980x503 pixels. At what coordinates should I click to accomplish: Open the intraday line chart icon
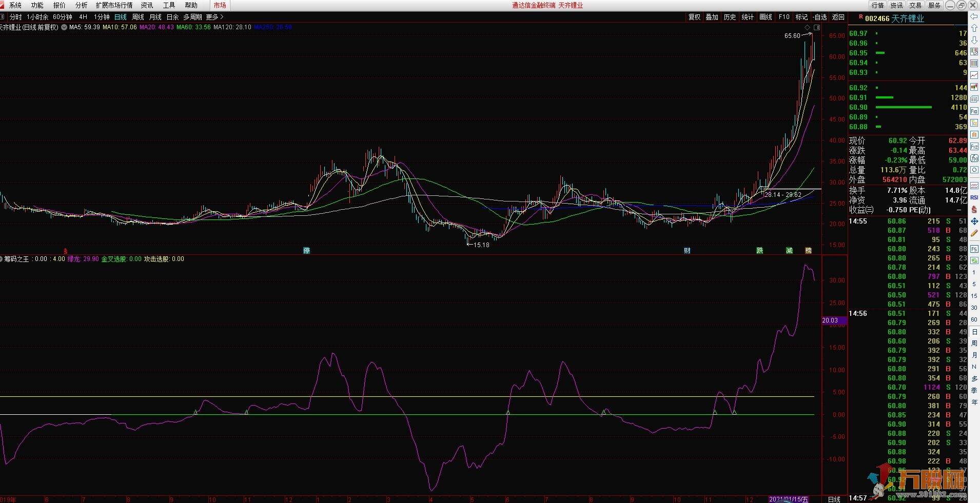click(x=974, y=75)
